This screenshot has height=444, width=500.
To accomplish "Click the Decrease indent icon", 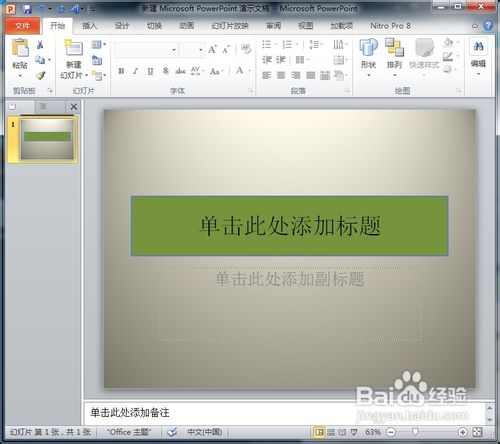I will (267, 60).
